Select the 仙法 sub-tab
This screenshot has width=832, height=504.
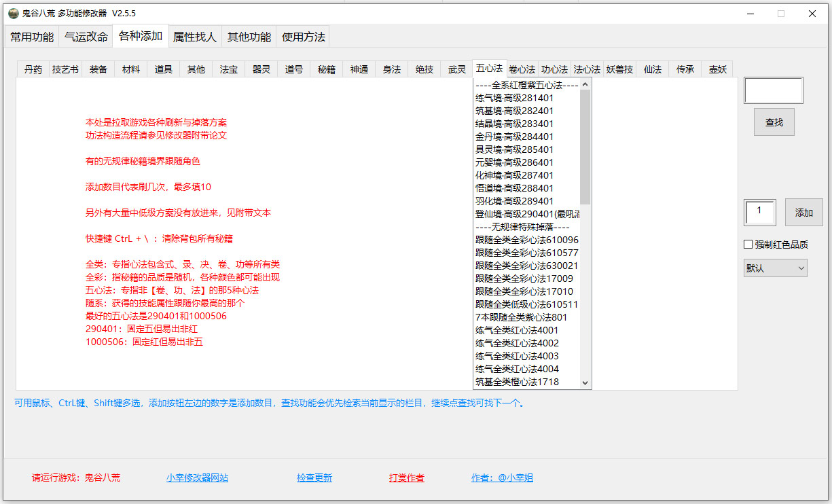(653, 69)
